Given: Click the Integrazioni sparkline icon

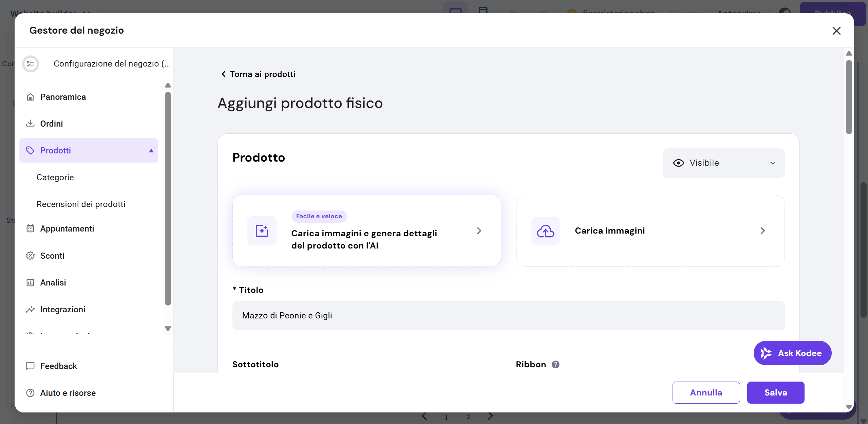Looking at the screenshot, I should [x=30, y=309].
